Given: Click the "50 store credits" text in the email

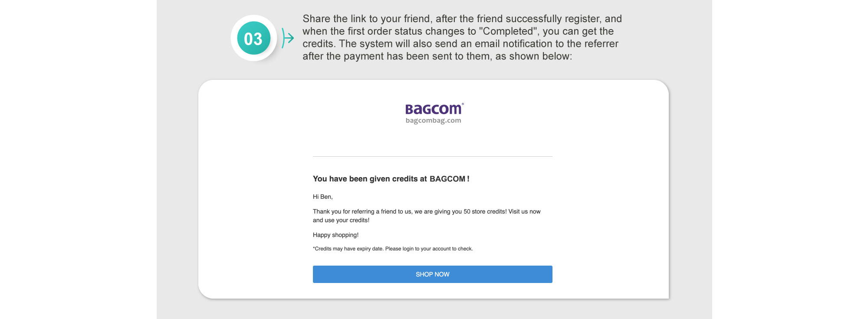Looking at the screenshot, I should [x=484, y=211].
